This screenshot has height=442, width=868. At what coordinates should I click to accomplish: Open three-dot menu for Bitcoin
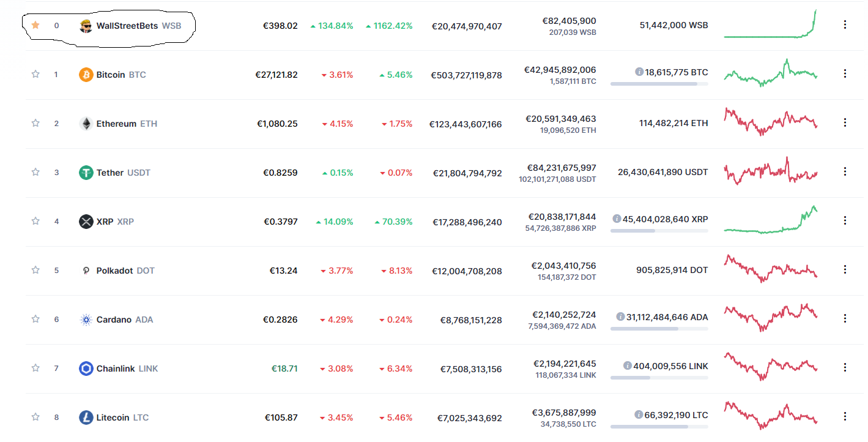(845, 73)
